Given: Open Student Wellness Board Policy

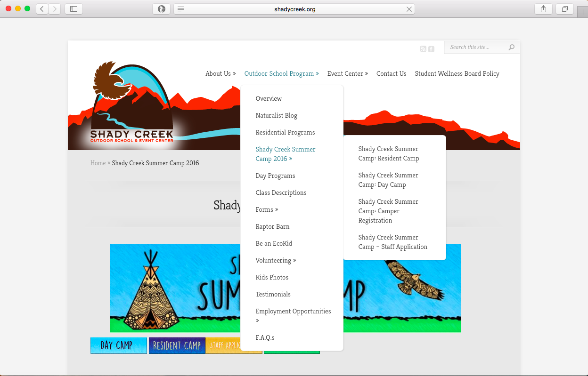Looking at the screenshot, I should coord(457,73).
